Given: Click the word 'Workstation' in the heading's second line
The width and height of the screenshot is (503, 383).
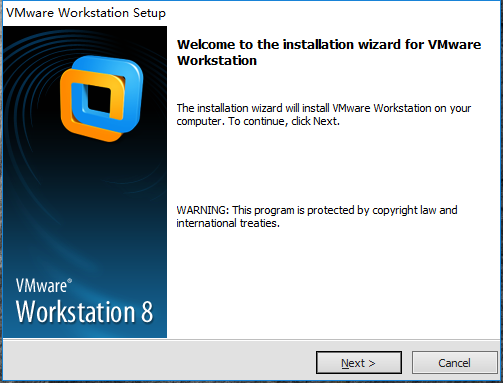Looking at the screenshot, I should click(217, 61).
